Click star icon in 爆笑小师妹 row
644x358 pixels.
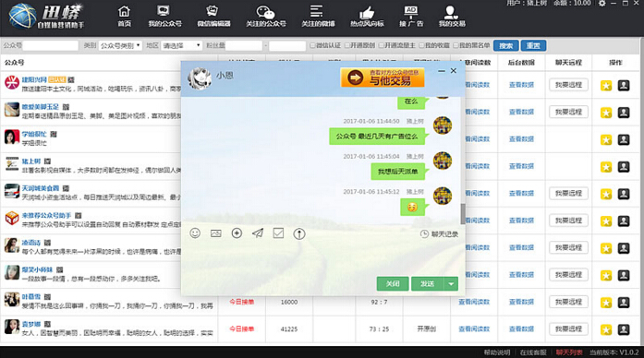tap(606, 275)
